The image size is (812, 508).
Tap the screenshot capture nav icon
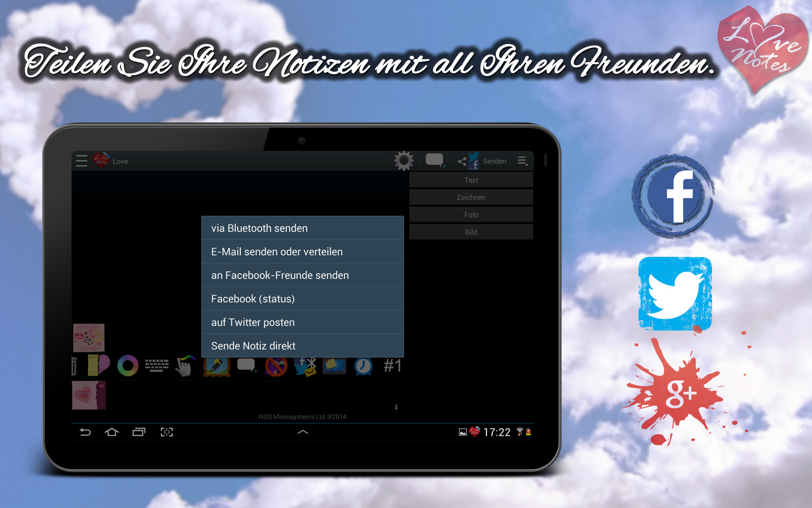[167, 432]
